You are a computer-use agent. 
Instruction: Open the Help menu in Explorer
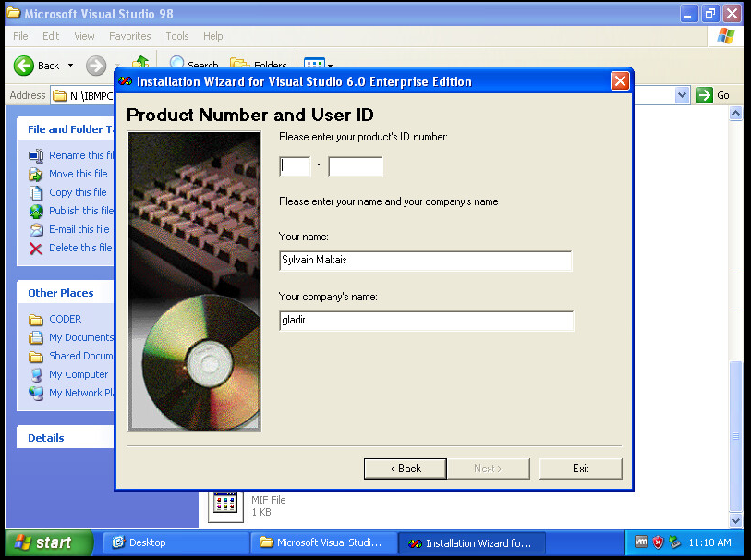point(213,36)
